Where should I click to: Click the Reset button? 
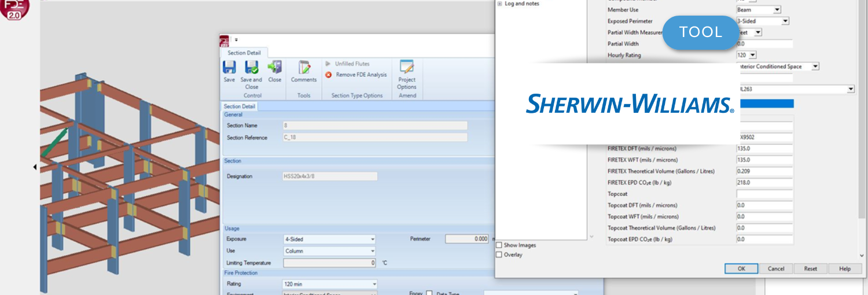pos(810,268)
